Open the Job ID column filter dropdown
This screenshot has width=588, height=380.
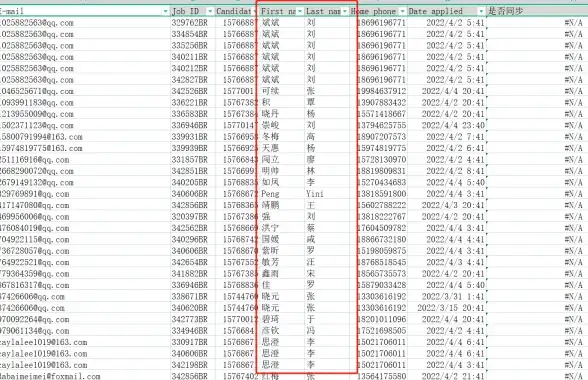[x=210, y=12]
